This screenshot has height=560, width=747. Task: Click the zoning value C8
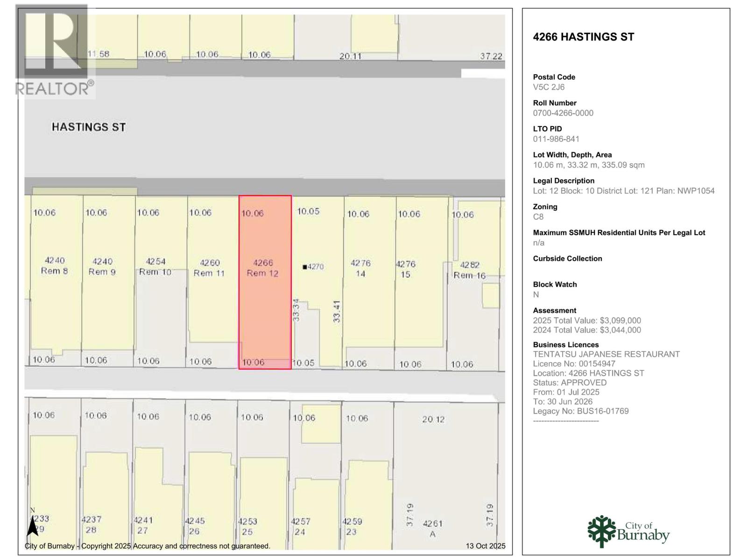click(x=538, y=217)
